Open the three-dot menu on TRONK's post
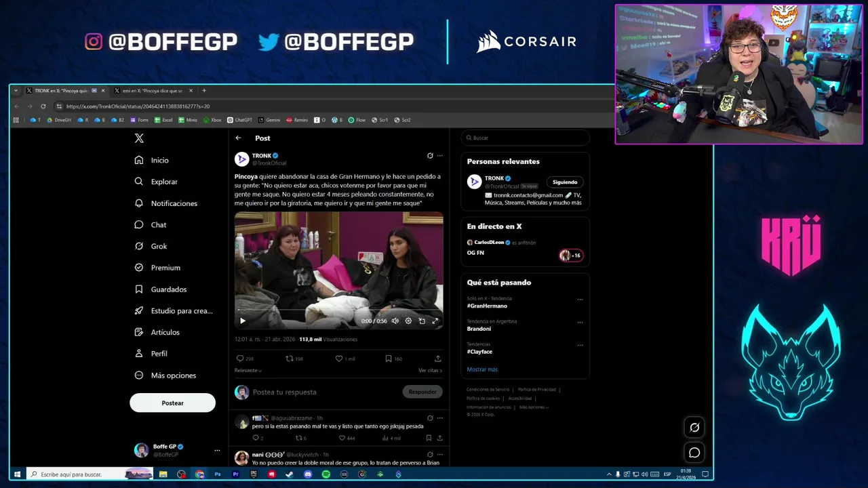This screenshot has width=868, height=488. click(x=439, y=156)
